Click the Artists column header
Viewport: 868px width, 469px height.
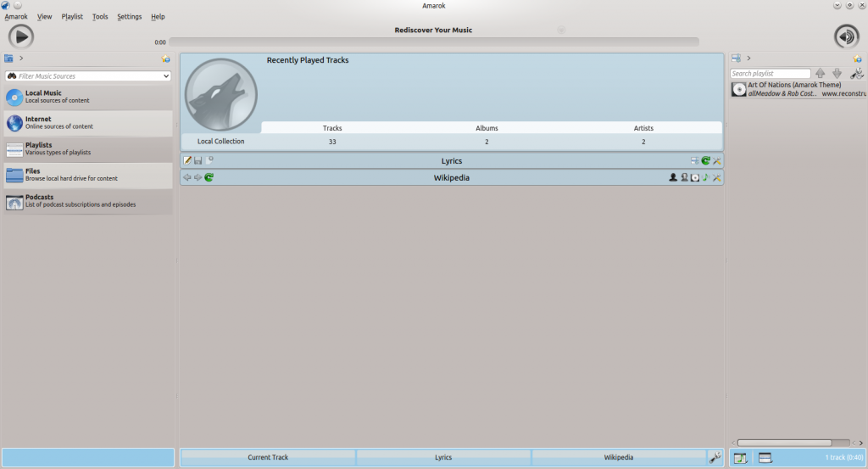[643, 128]
